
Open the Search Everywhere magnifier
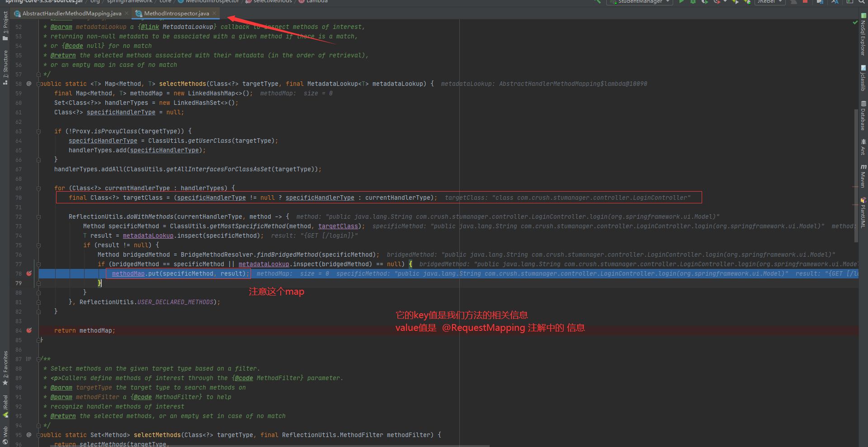[x=862, y=2]
